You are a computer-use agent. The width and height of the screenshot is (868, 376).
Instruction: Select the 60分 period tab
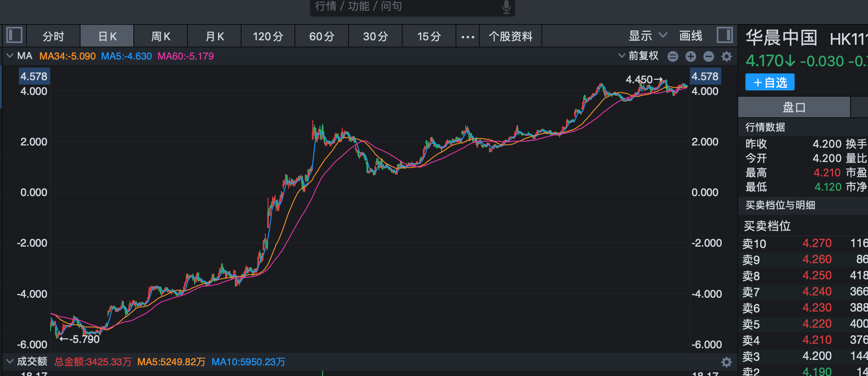322,36
